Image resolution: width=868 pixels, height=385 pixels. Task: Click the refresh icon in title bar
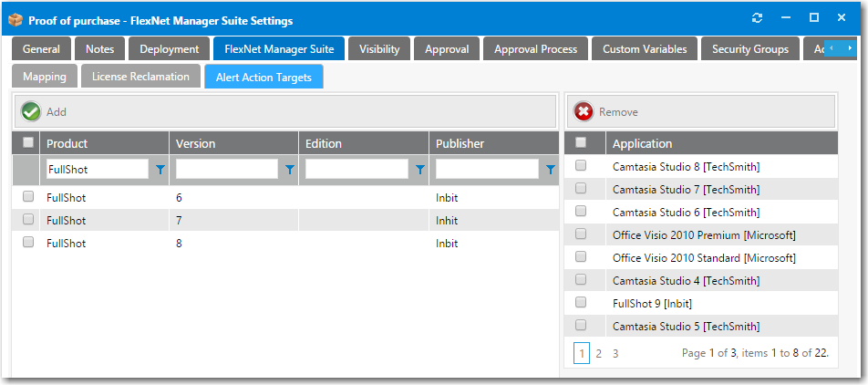[x=757, y=18]
